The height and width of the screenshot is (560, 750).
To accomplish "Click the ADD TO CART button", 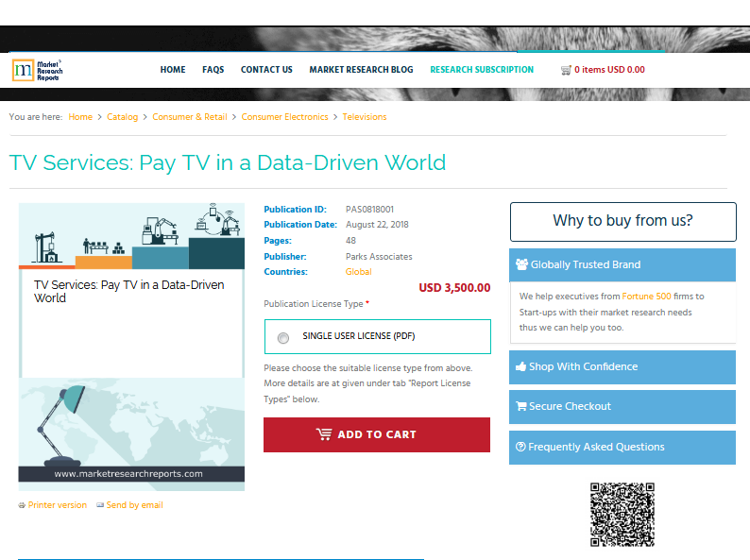I will point(377,434).
